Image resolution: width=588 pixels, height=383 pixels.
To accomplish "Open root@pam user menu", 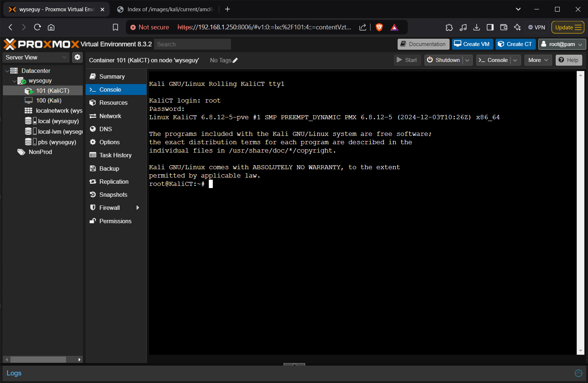I will click(562, 44).
